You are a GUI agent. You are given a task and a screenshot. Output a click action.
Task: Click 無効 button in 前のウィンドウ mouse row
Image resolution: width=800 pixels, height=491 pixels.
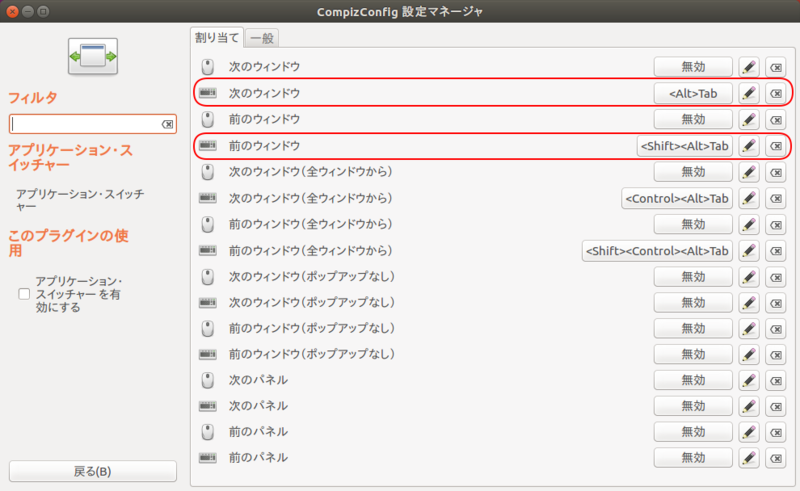click(693, 119)
